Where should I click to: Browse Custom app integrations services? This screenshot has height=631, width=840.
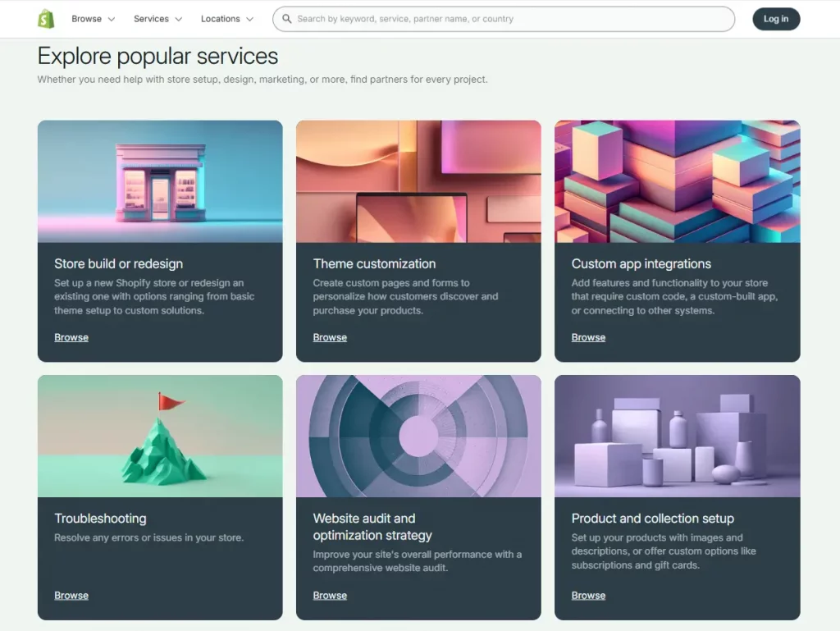tap(588, 337)
